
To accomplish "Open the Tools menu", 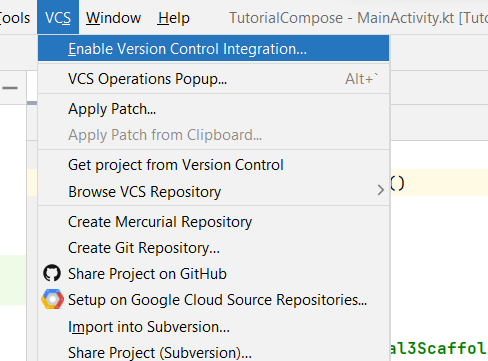I will tap(15, 18).
